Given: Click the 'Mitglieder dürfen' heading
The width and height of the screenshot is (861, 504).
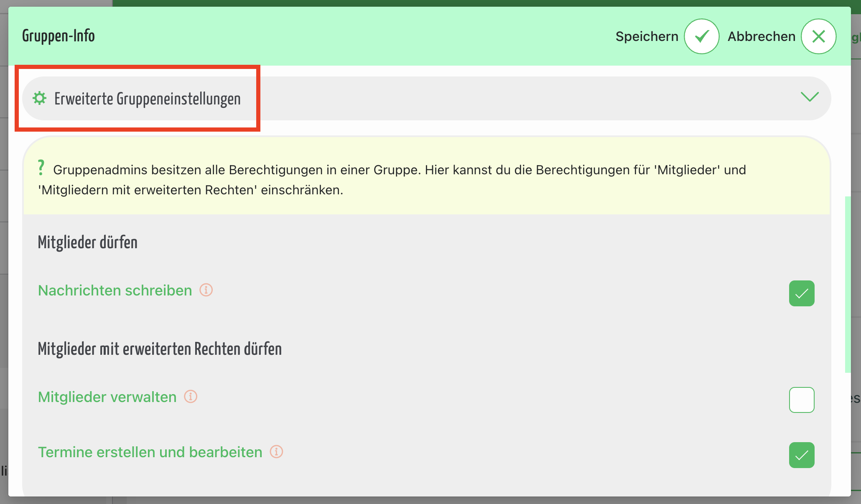Looking at the screenshot, I should (88, 242).
